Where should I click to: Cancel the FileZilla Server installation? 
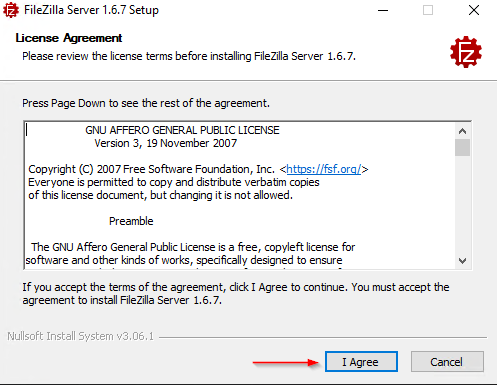(447, 362)
